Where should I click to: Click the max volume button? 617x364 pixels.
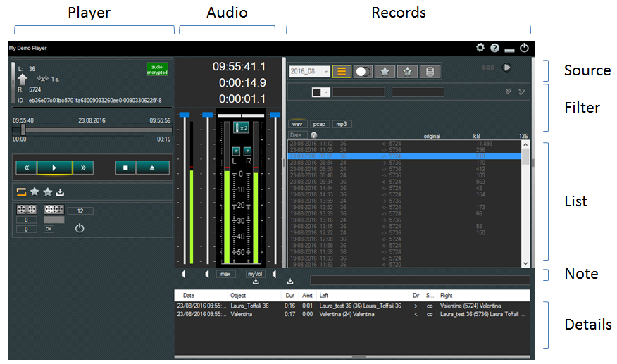tap(225, 274)
